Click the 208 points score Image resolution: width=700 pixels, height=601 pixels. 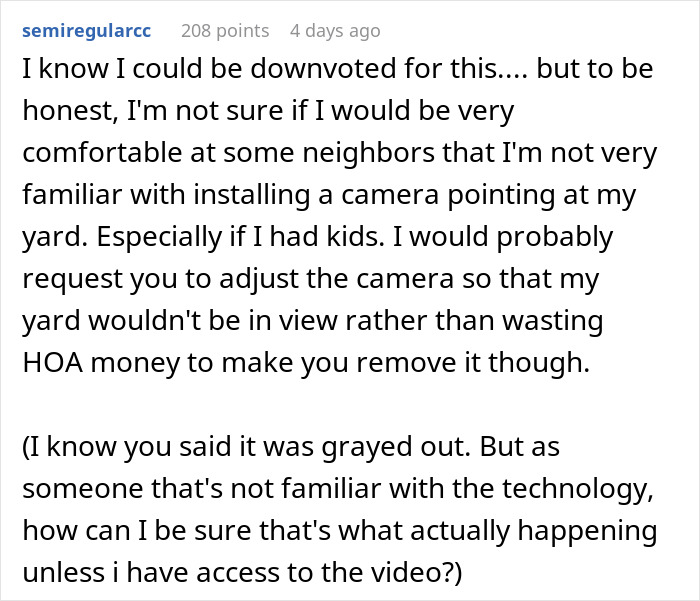(x=224, y=31)
